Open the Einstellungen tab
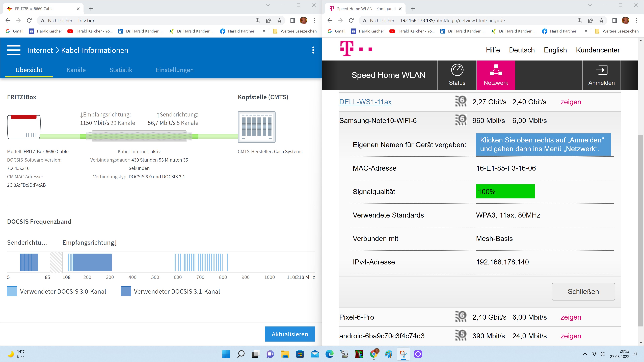This screenshot has height=362, width=644. [174, 70]
